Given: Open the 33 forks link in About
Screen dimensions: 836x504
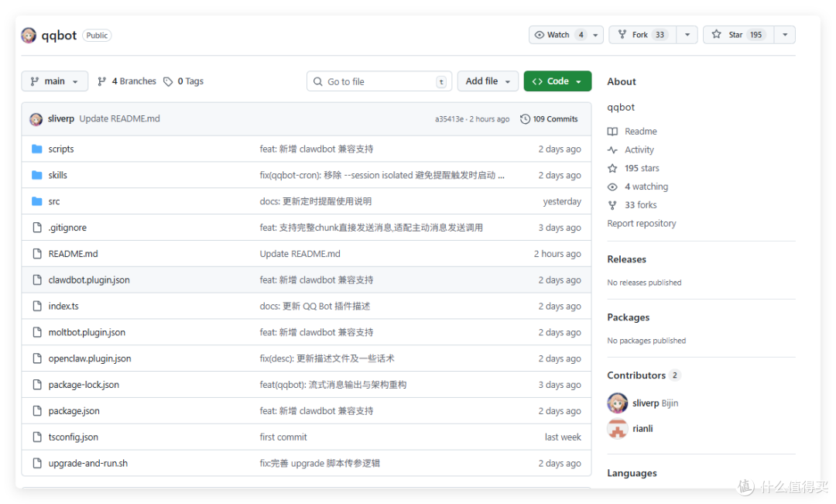Looking at the screenshot, I should point(641,205).
